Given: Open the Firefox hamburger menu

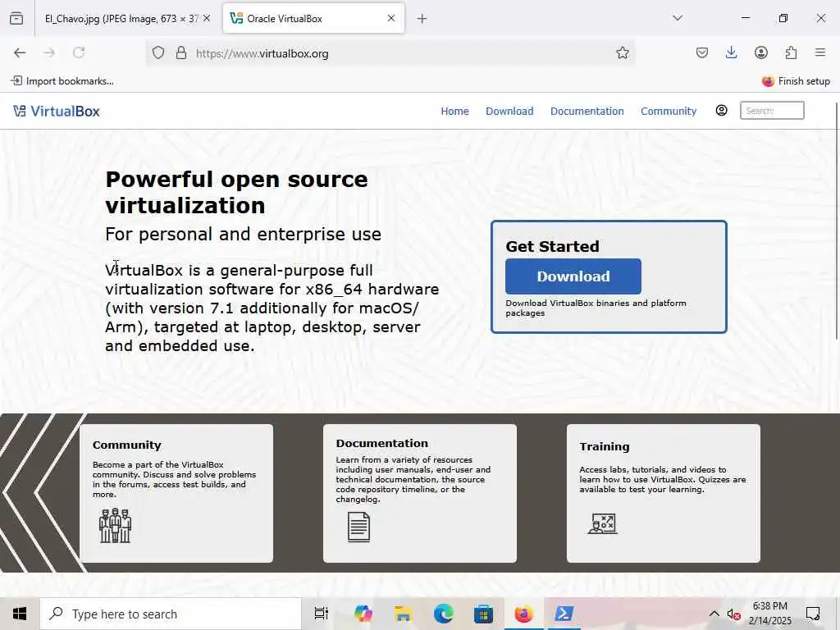Looking at the screenshot, I should click(x=820, y=52).
